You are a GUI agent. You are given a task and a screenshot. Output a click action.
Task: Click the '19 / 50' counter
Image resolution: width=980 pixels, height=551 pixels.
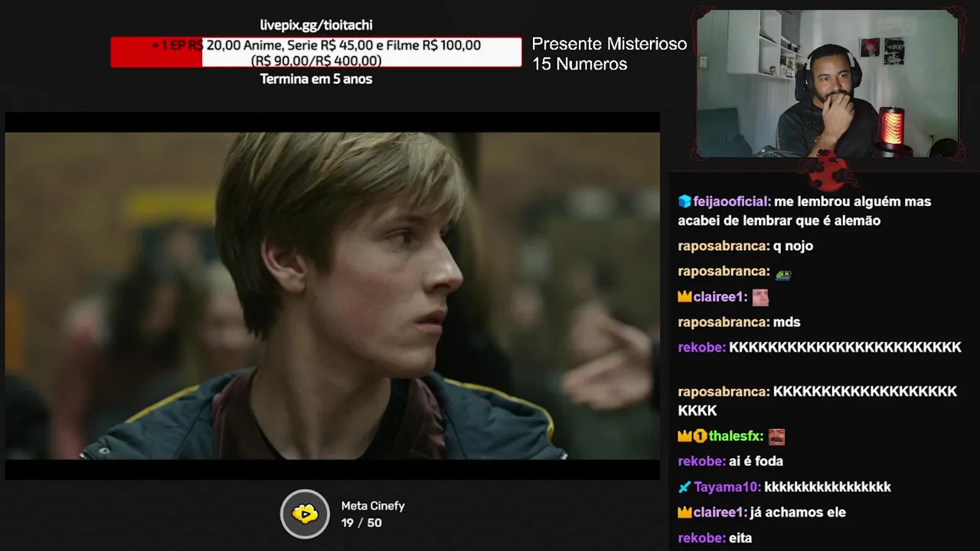point(361,523)
